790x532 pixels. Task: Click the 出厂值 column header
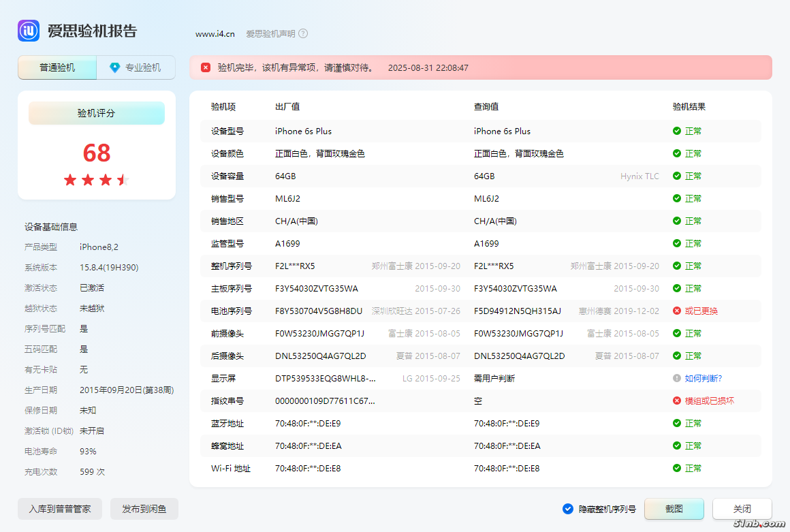(x=287, y=107)
